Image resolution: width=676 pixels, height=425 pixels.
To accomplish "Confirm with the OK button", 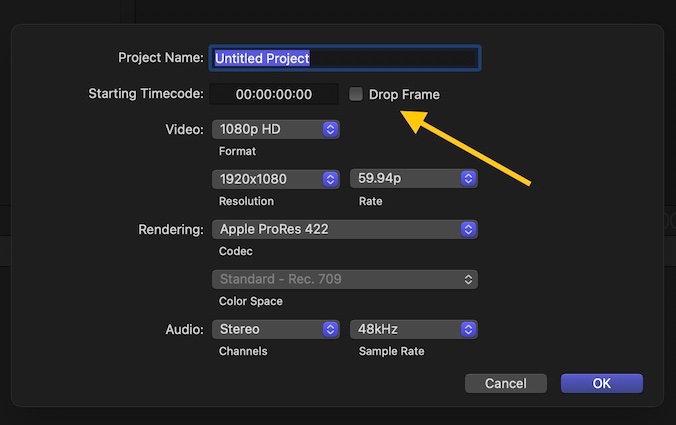I will 602,383.
